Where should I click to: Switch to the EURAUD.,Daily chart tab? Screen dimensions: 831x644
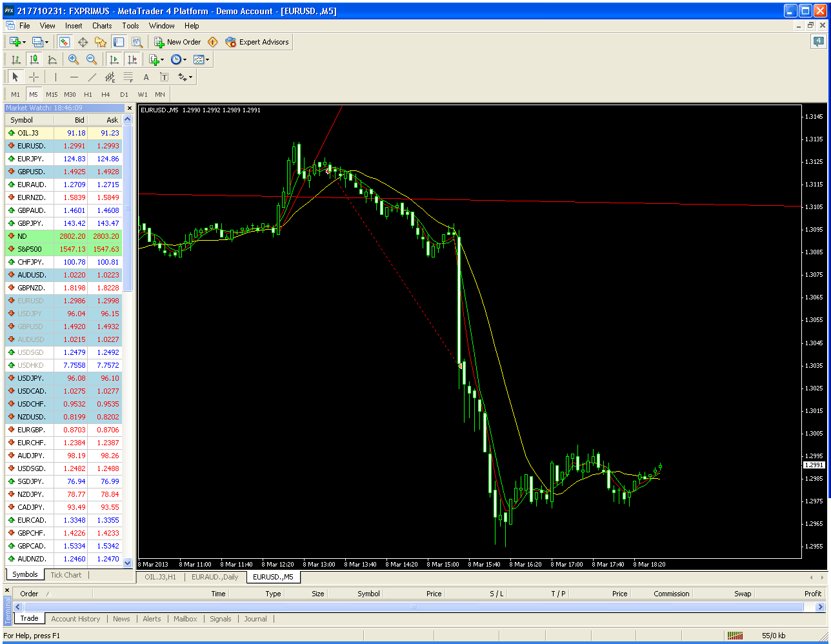click(215, 577)
